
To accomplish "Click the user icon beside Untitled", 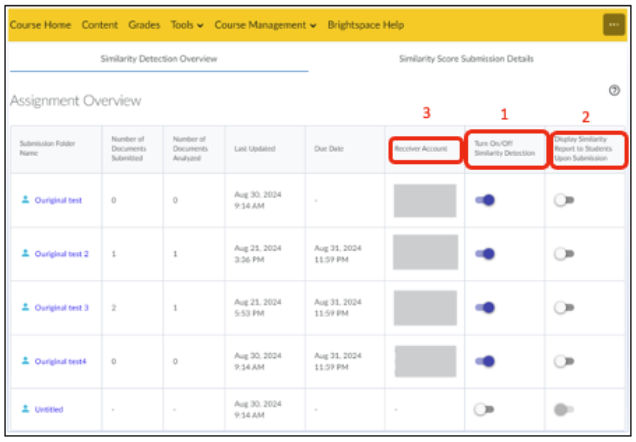I will click(x=25, y=409).
